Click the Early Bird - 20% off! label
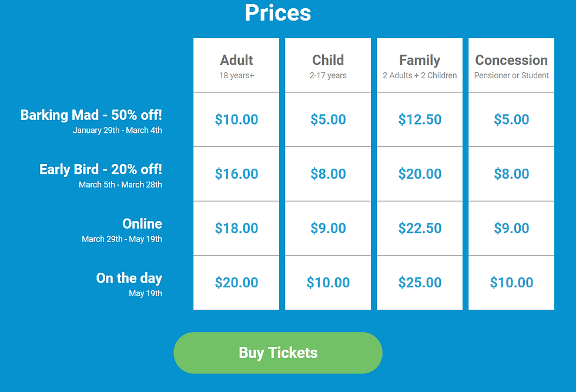Screen dimensions: 576x392 pyautogui.click(x=101, y=170)
